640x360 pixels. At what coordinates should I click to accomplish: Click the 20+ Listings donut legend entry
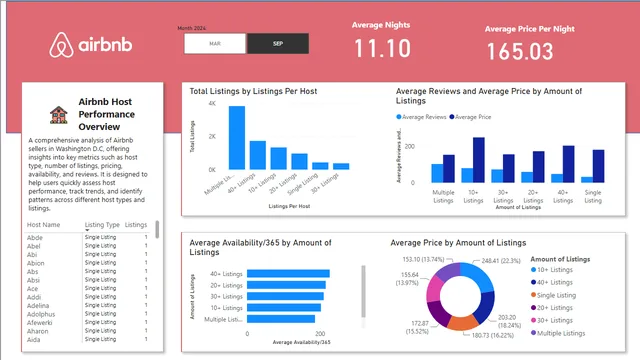point(552,308)
